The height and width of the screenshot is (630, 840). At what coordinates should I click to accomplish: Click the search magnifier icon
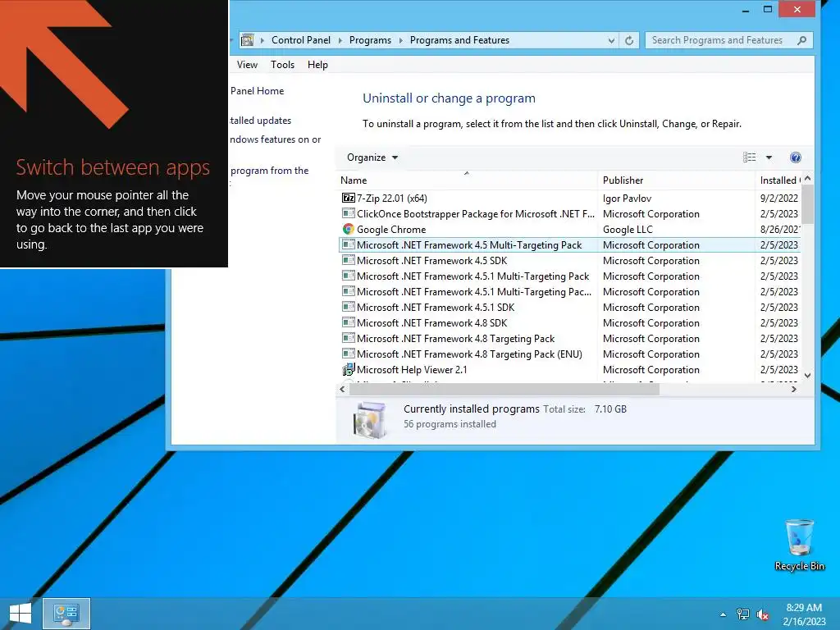[801, 40]
